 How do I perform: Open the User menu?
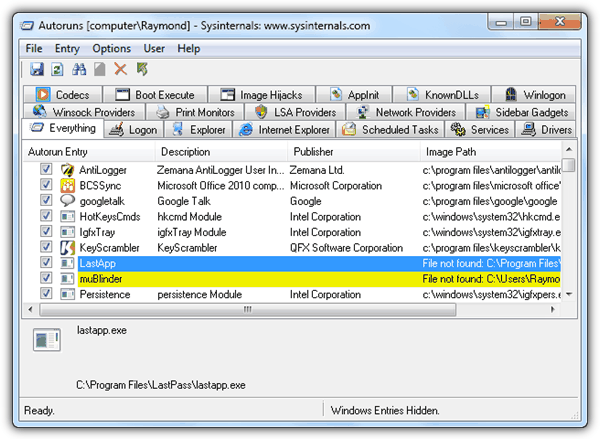point(154,49)
